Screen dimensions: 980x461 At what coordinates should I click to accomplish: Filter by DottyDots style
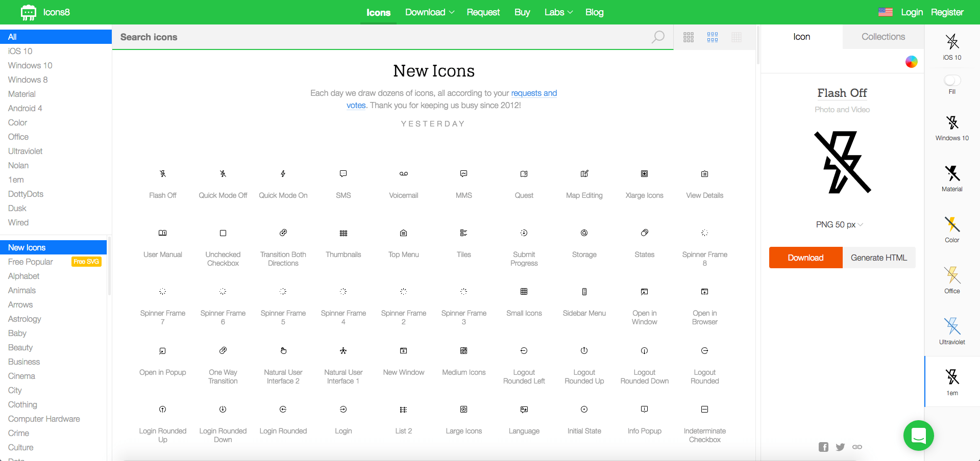[26, 194]
